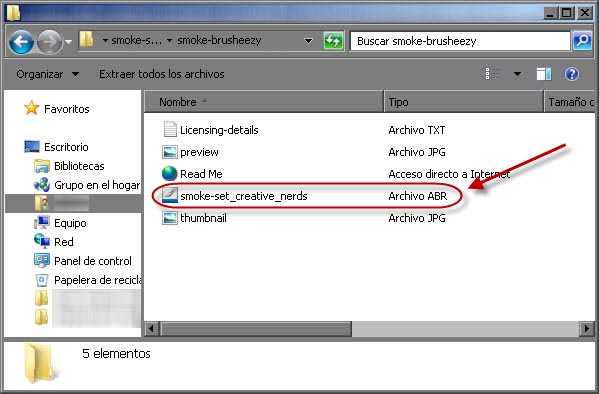Click the preview JPG image icon
The image size is (599, 394).
(170, 152)
